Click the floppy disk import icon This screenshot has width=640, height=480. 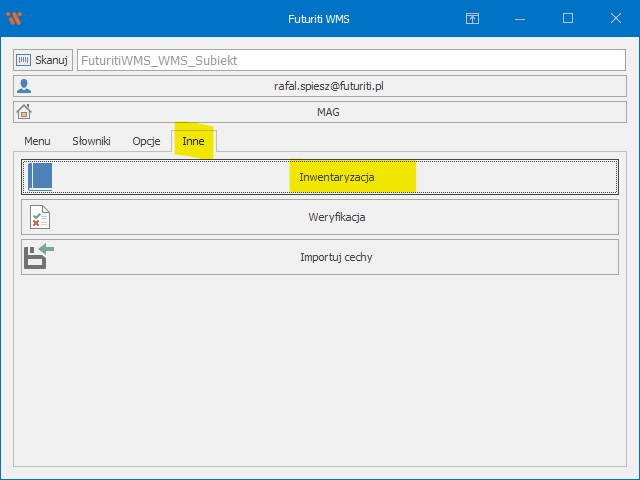[39, 257]
